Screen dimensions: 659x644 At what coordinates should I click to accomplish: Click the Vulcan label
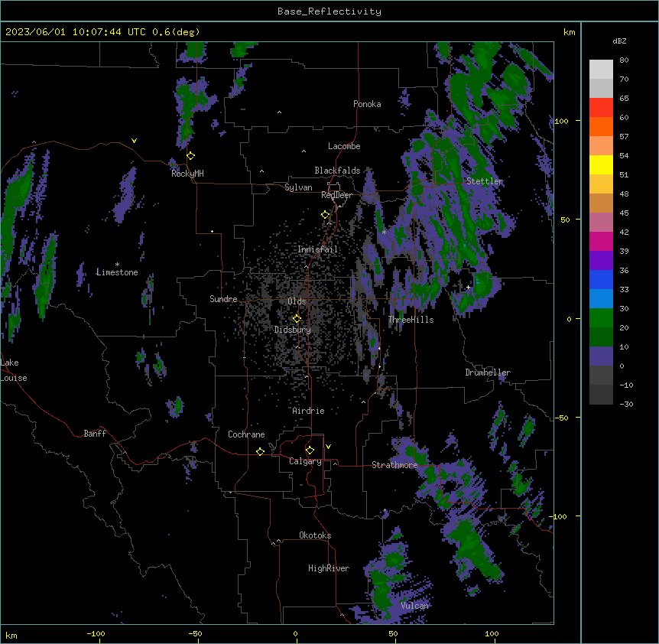pos(415,606)
